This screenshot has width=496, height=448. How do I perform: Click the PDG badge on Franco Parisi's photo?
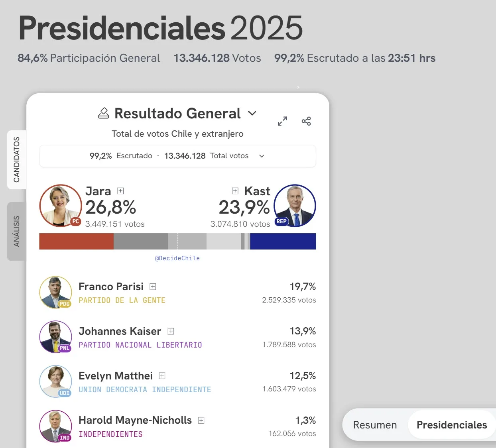(x=65, y=304)
